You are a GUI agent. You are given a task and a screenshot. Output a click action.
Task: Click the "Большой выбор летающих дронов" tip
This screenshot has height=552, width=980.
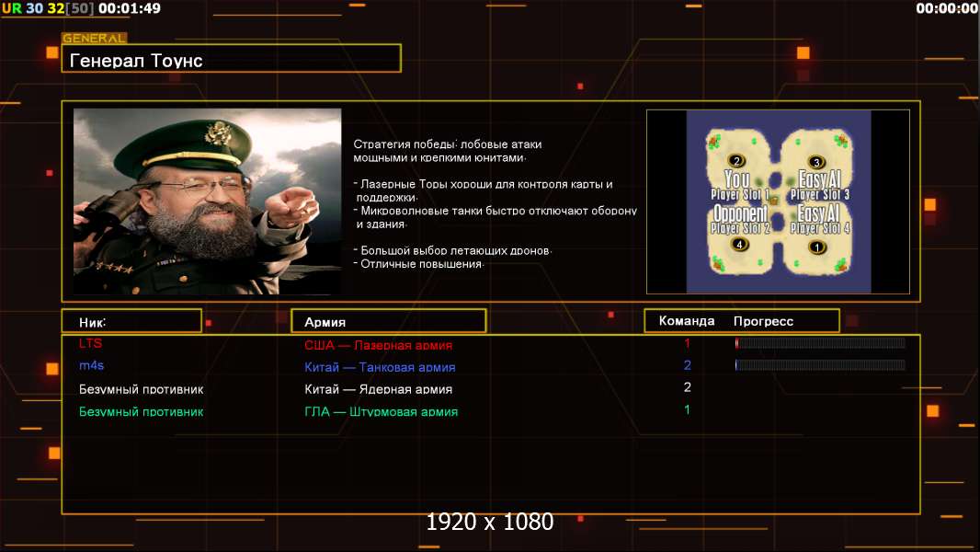(x=452, y=250)
